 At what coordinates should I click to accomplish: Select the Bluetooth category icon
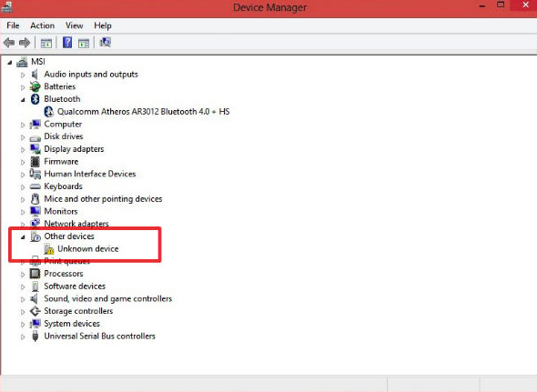click(35, 99)
